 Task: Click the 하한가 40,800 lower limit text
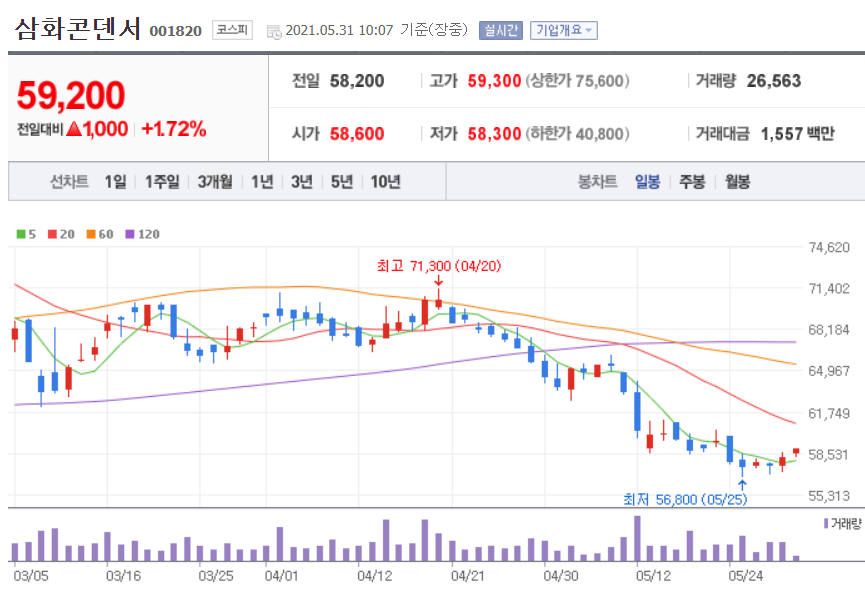click(x=577, y=134)
